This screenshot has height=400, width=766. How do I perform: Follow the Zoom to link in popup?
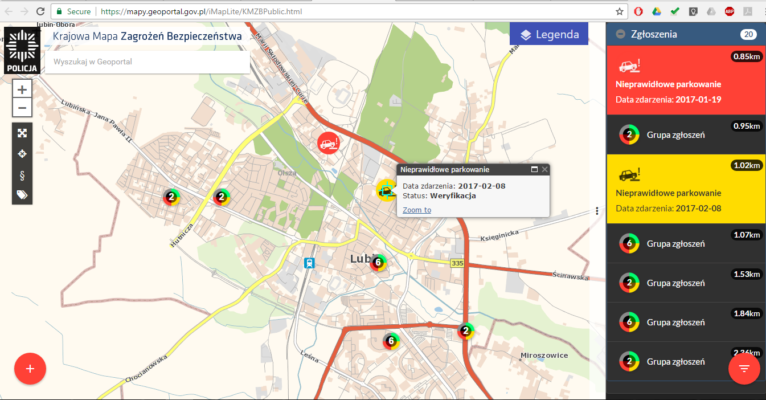click(417, 210)
